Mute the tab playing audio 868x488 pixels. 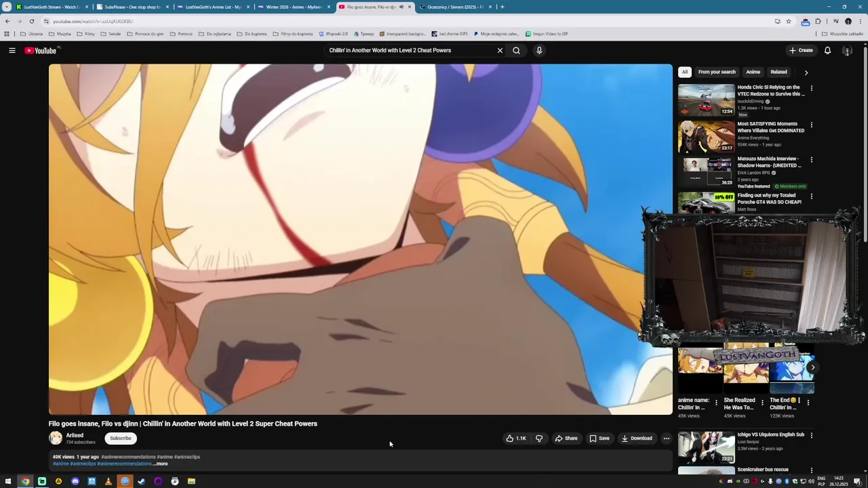pyautogui.click(x=401, y=7)
